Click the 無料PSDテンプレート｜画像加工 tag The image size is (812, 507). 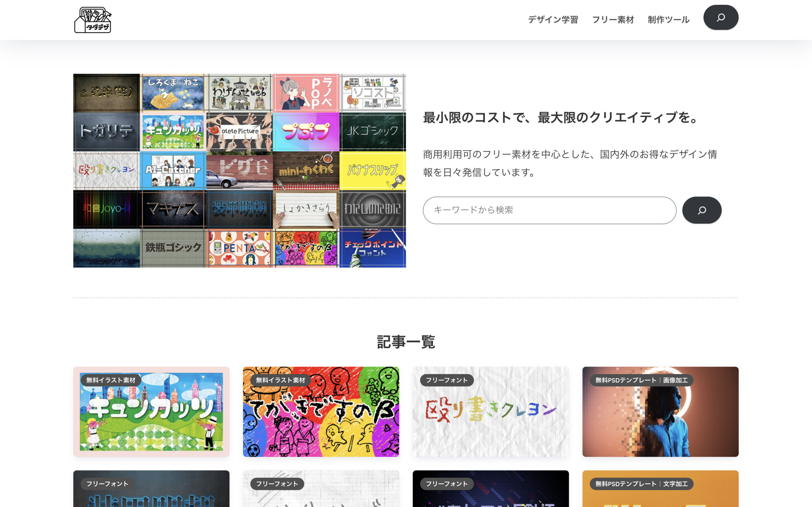pyautogui.click(x=641, y=380)
